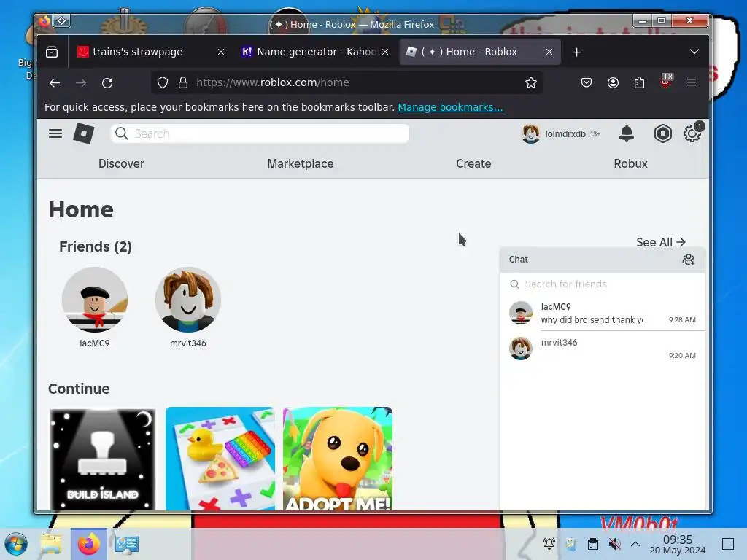Open file manager from taskbar
This screenshot has width=747, height=560.
51,544
